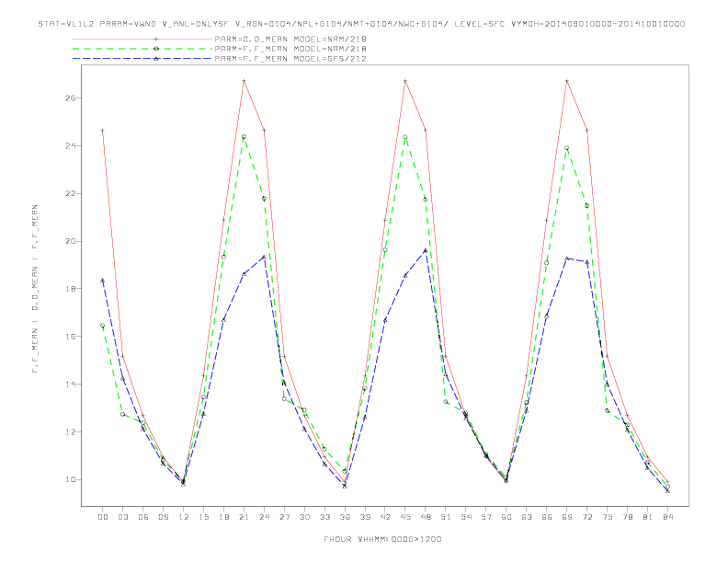
Task: Click green circle marker at hour 00
Action: (103, 326)
